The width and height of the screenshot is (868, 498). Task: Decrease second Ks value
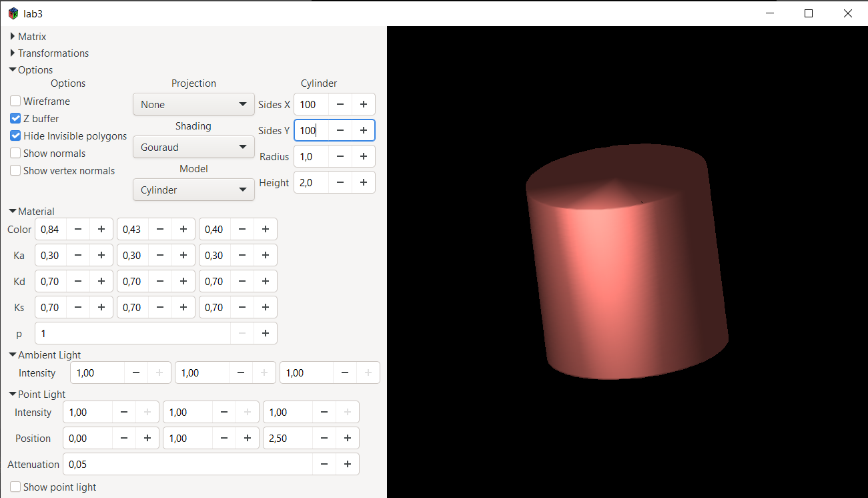pyautogui.click(x=160, y=307)
